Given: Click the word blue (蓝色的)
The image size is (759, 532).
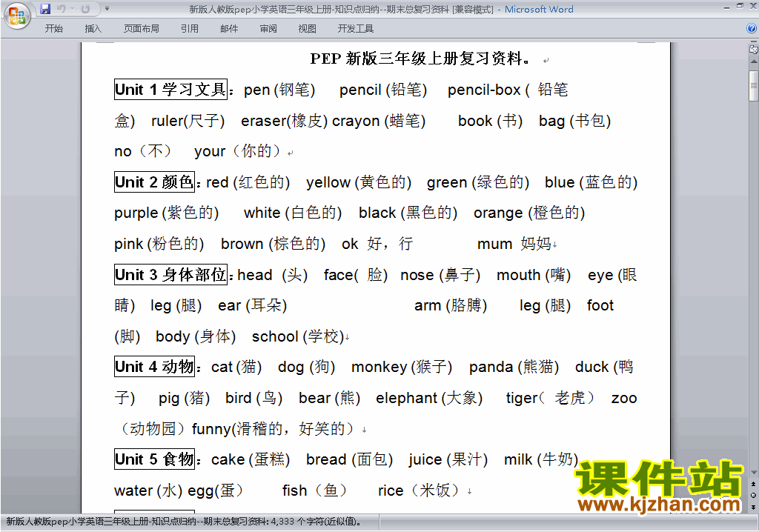Looking at the screenshot, I should [591, 182].
